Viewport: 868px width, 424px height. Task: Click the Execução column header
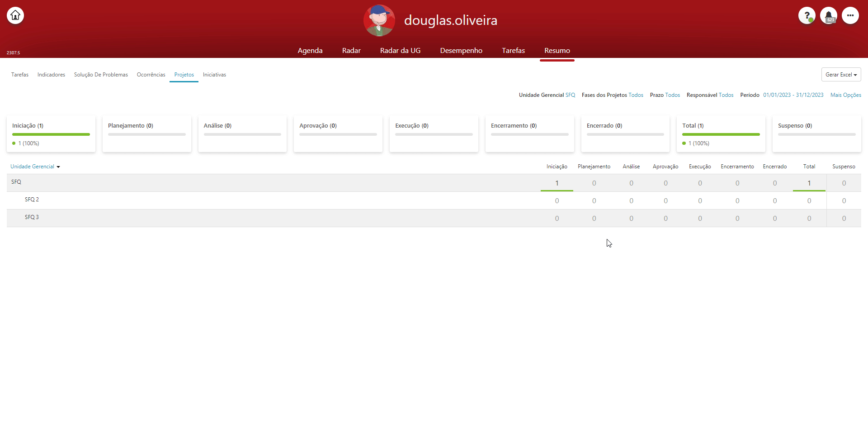700,167
